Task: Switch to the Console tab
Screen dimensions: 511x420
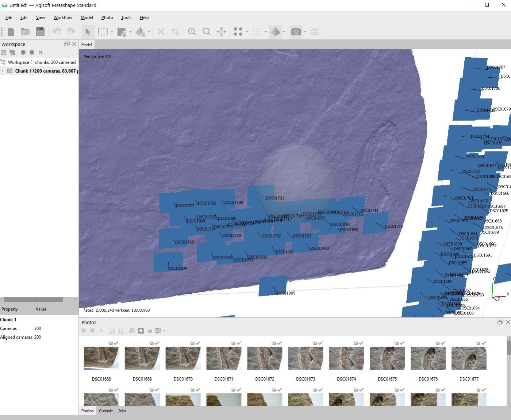Action: coord(106,411)
